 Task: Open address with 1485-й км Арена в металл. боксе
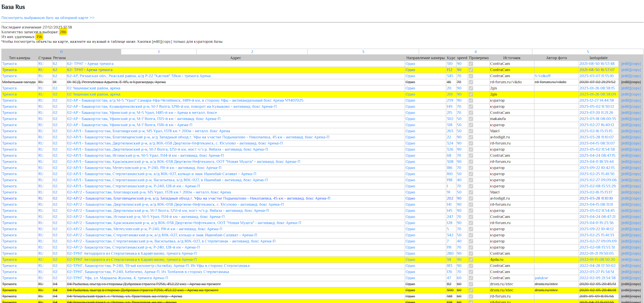pyautogui.click(x=142, y=113)
